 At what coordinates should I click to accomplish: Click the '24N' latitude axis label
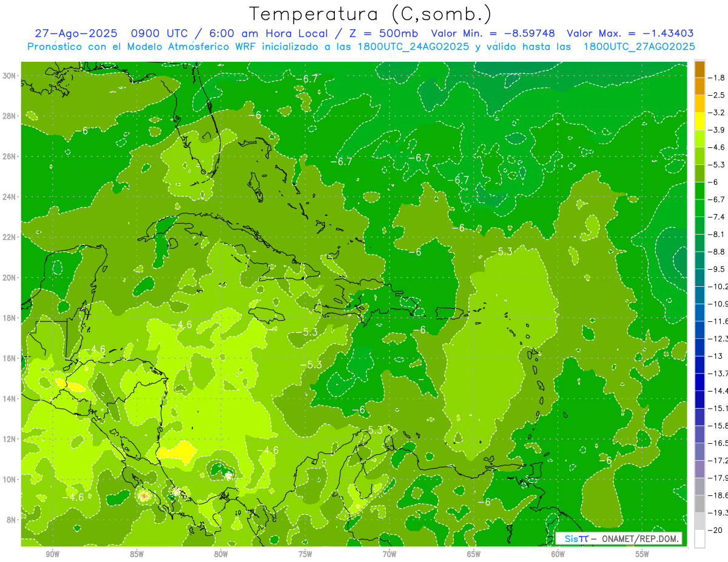(10, 196)
